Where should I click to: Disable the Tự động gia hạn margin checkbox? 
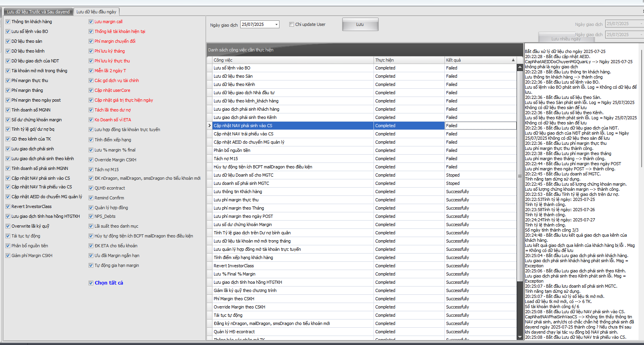tap(91, 265)
